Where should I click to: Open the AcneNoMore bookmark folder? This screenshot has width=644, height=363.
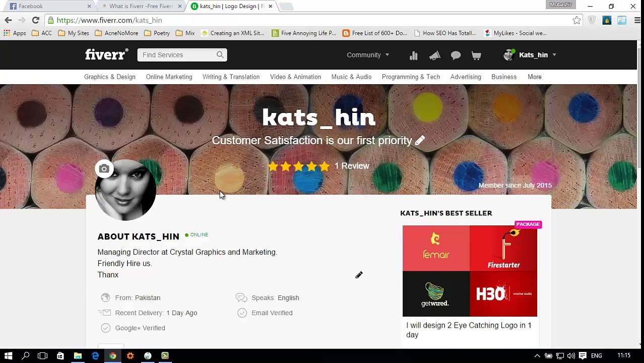116,33
